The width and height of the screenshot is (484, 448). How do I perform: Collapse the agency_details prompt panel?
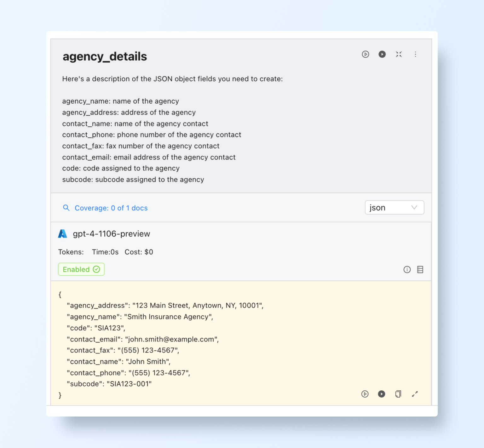399,54
